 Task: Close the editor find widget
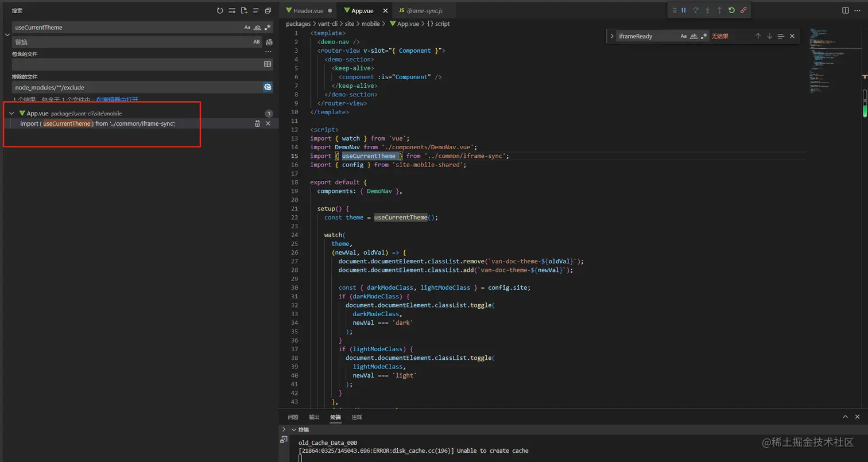pyautogui.click(x=792, y=36)
